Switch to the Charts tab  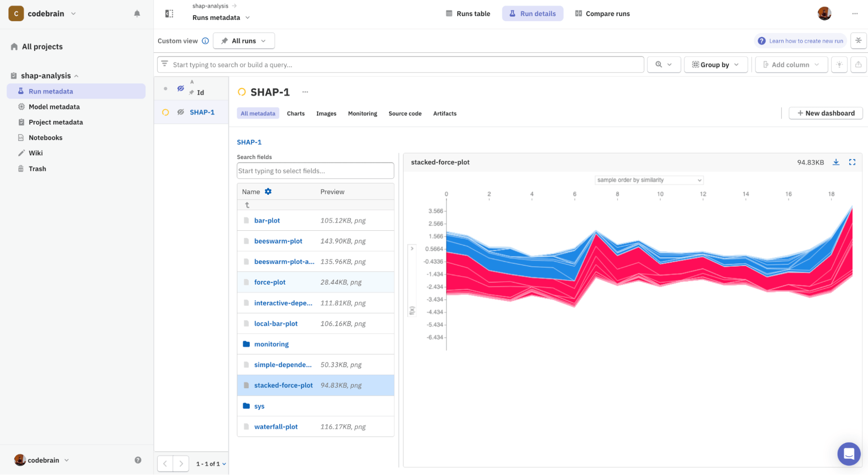pyautogui.click(x=296, y=113)
